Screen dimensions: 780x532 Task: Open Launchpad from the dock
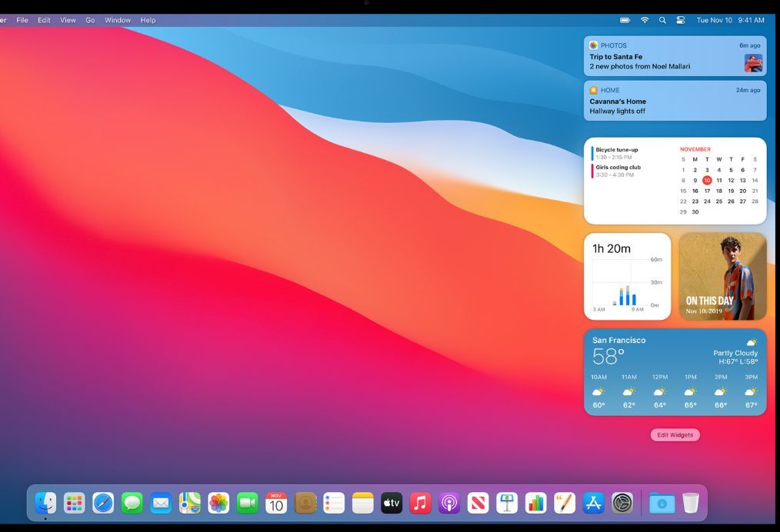75,503
